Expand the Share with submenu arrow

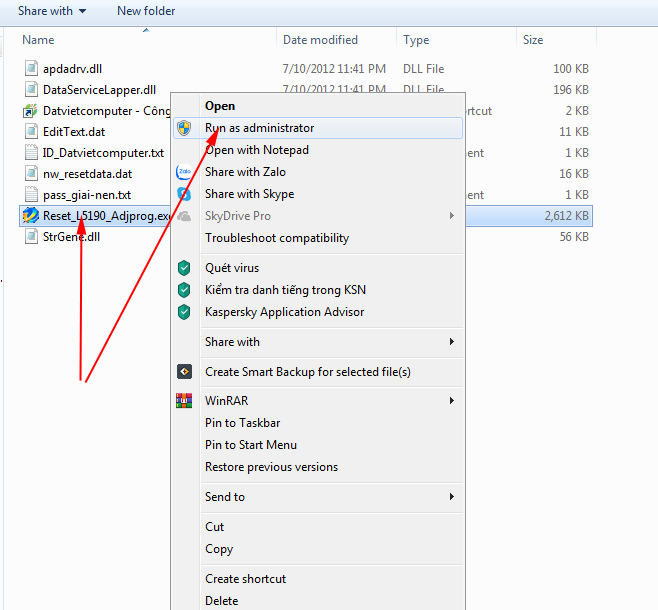click(x=452, y=341)
